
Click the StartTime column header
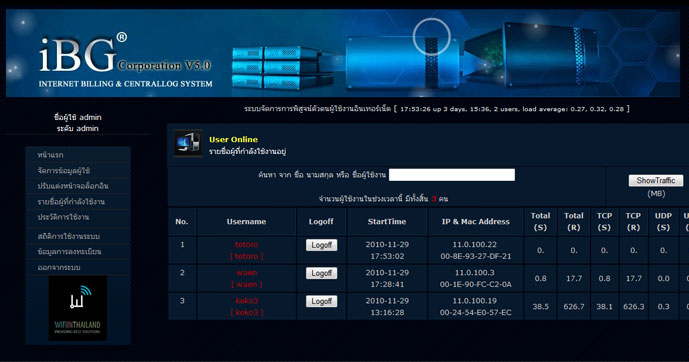pos(387,222)
